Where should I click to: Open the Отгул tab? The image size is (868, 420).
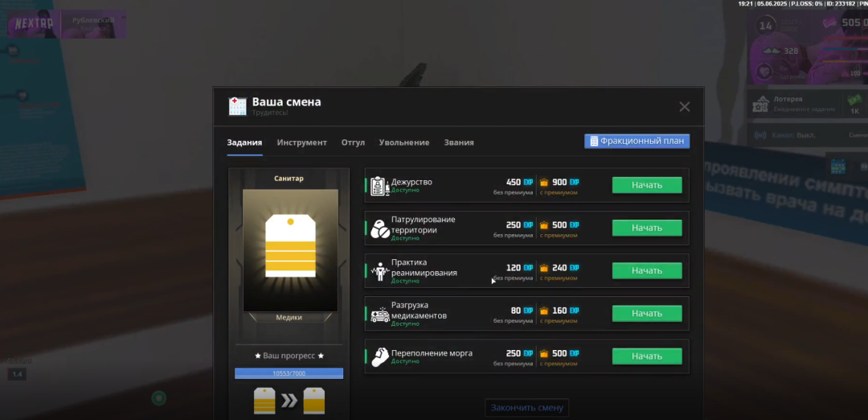(x=353, y=142)
